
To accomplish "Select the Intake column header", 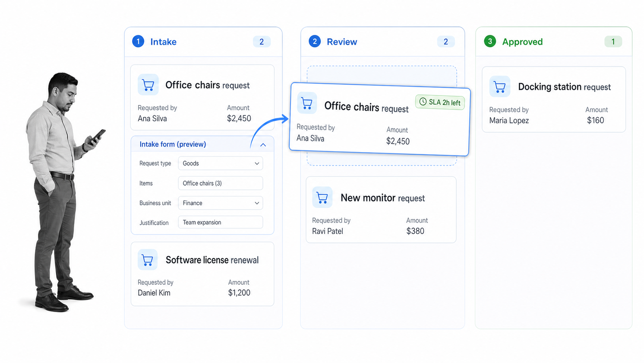I will [x=203, y=42].
